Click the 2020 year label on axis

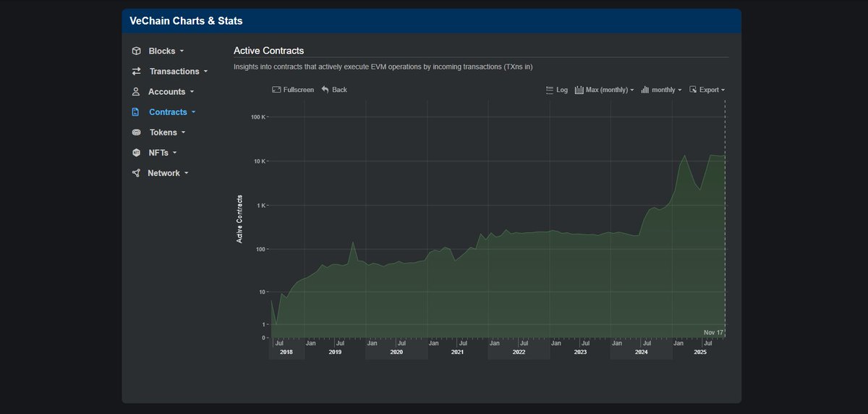396,352
